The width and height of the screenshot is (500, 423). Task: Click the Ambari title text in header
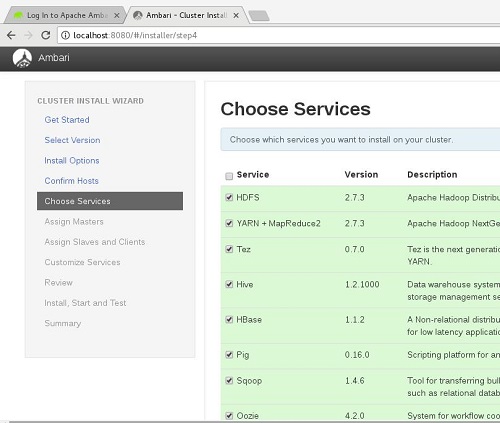click(x=54, y=58)
